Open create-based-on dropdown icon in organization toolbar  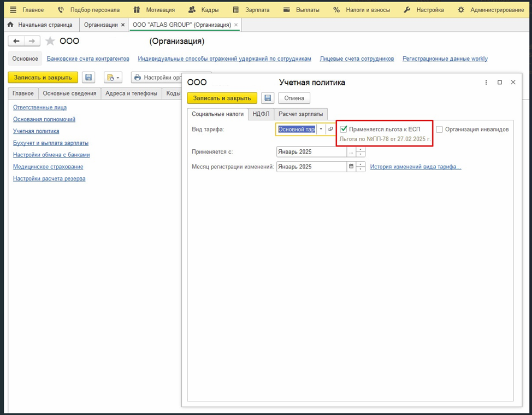pyautogui.click(x=113, y=78)
